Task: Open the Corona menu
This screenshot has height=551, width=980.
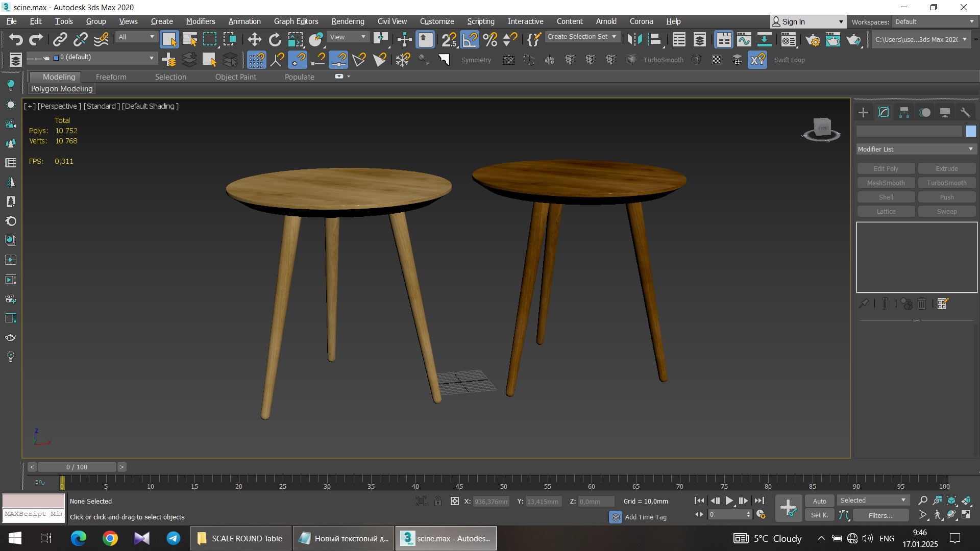Action: tap(641, 21)
